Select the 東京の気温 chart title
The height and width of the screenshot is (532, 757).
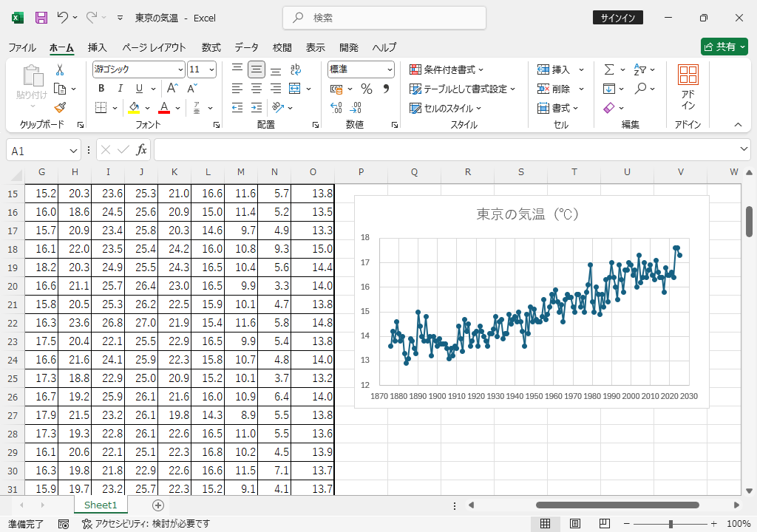(527, 214)
